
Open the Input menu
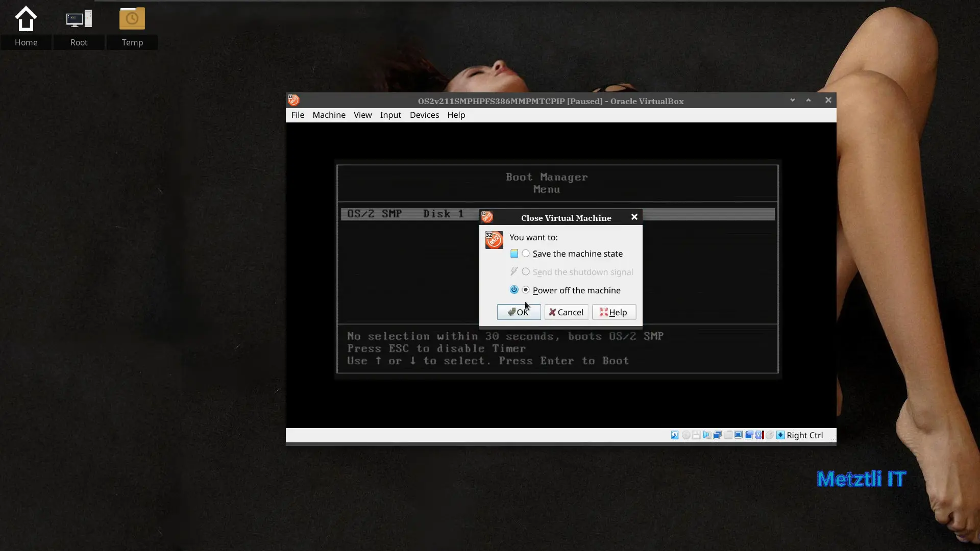(x=390, y=115)
